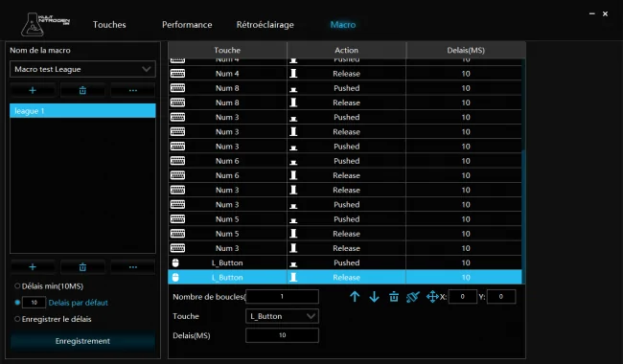Viewport: 623px width, 364px height.
Task: Click Delais(MS) input field below Touche
Action: (x=282, y=335)
